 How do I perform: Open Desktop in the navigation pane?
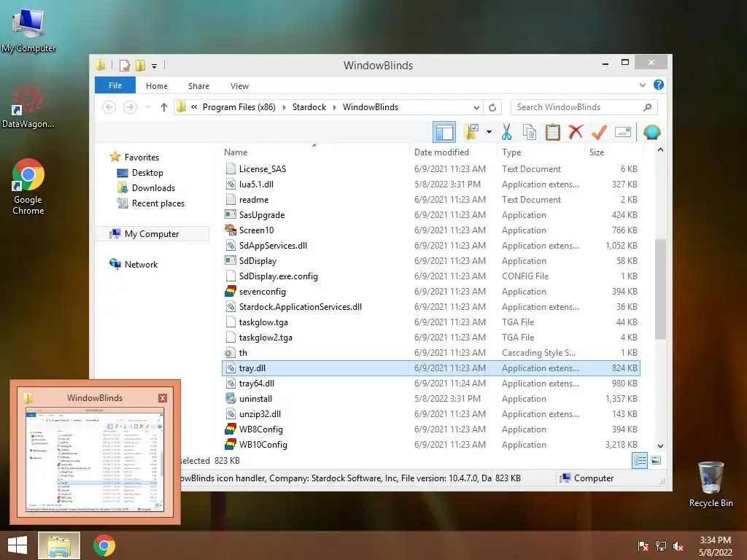point(147,172)
